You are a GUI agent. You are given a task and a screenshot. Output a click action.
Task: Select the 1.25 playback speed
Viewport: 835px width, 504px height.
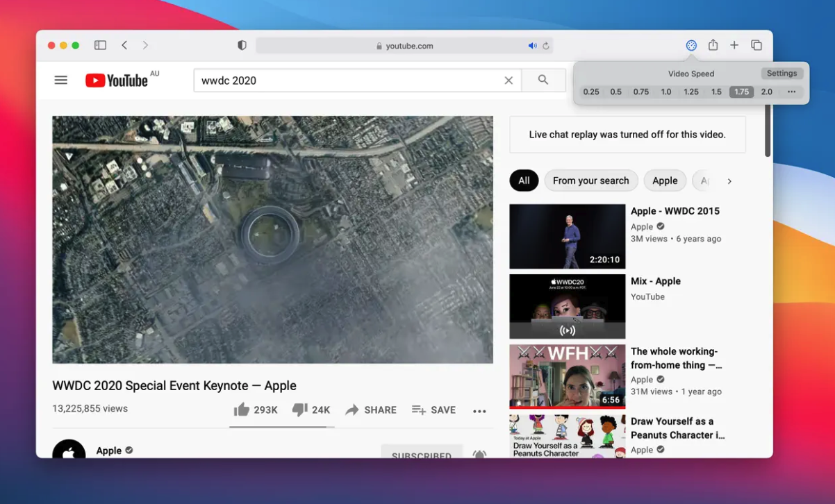click(691, 92)
